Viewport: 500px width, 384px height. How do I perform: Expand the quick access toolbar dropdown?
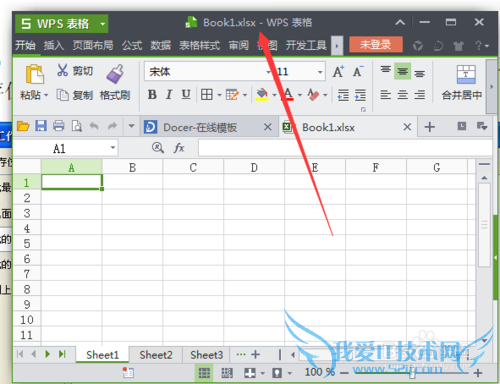131,126
